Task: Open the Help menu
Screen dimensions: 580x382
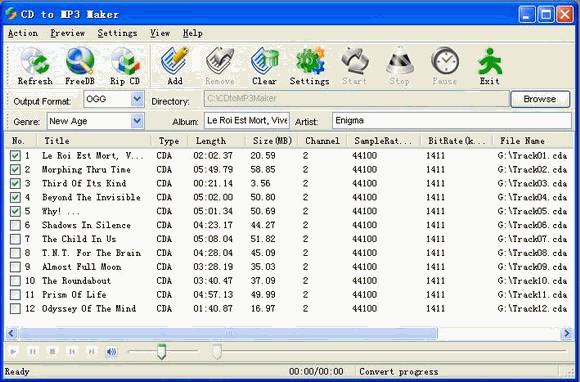Action: pos(193,33)
